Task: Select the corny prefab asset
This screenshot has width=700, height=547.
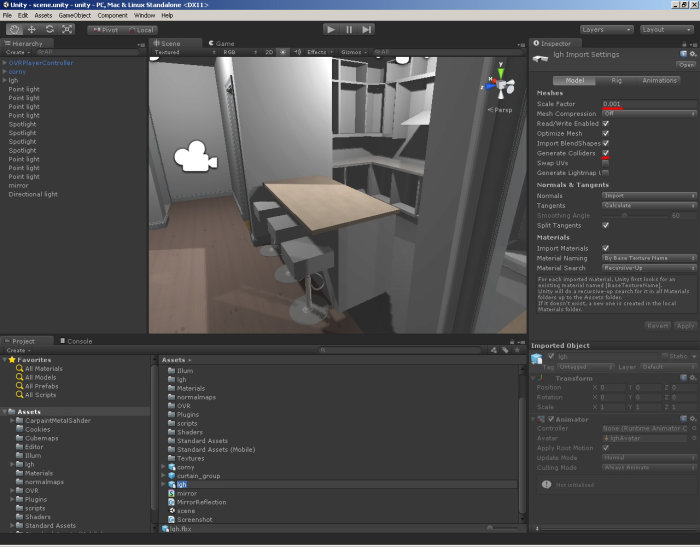Action: pyautogui.click(x=186, y=467)
